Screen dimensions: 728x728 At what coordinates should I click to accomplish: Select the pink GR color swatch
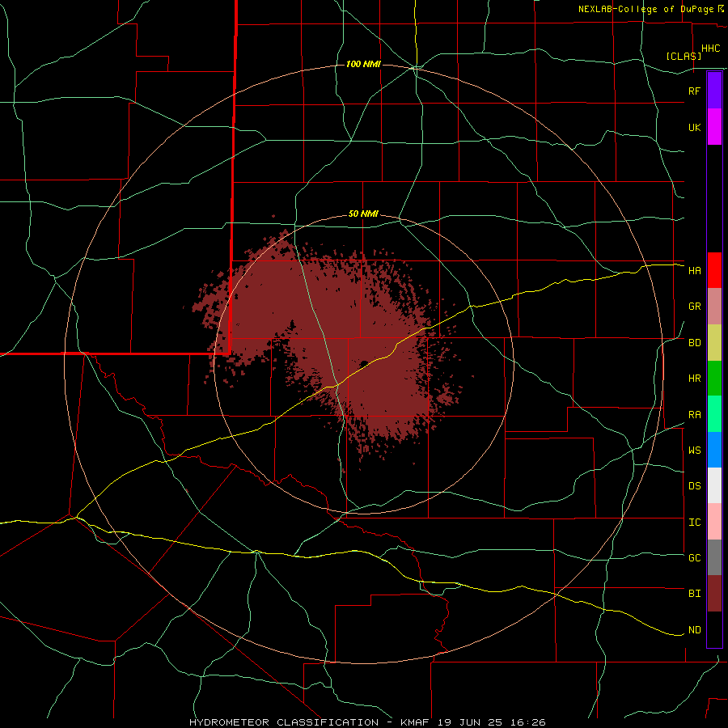coord(714,307)
